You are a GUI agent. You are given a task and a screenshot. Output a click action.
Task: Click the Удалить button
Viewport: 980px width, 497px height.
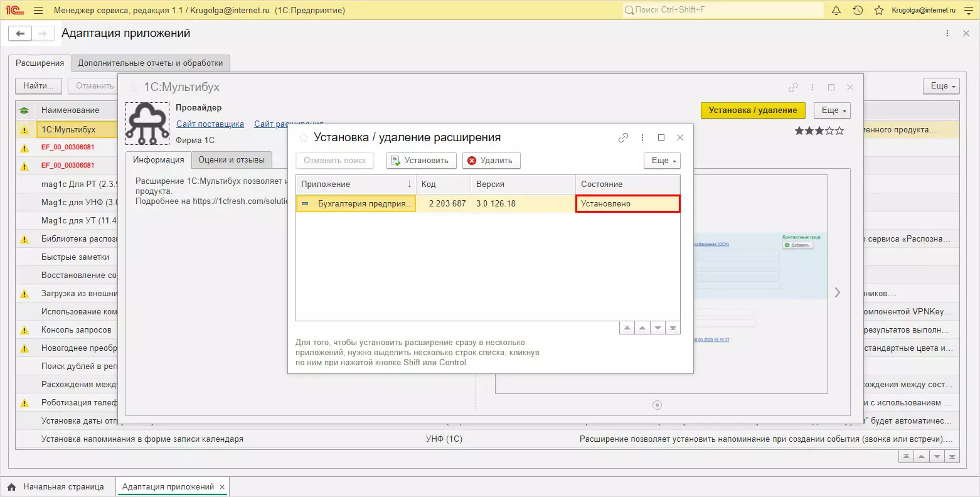click(x=491, y=161)
